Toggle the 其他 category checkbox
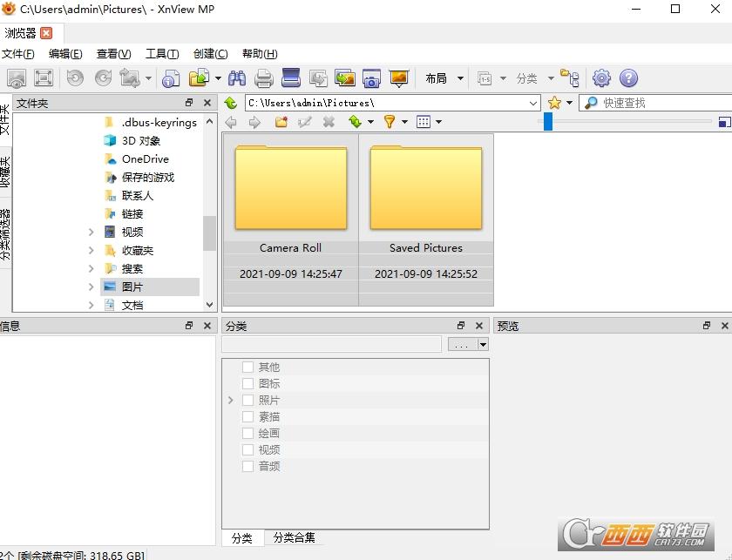This screenshot has height=560, width=732. 247,368
